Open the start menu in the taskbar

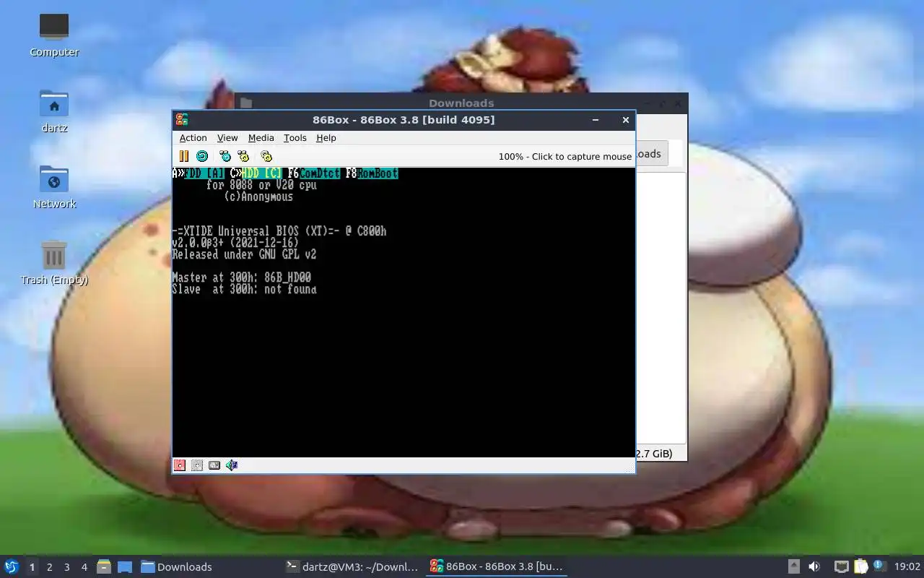tap(12, 566)
